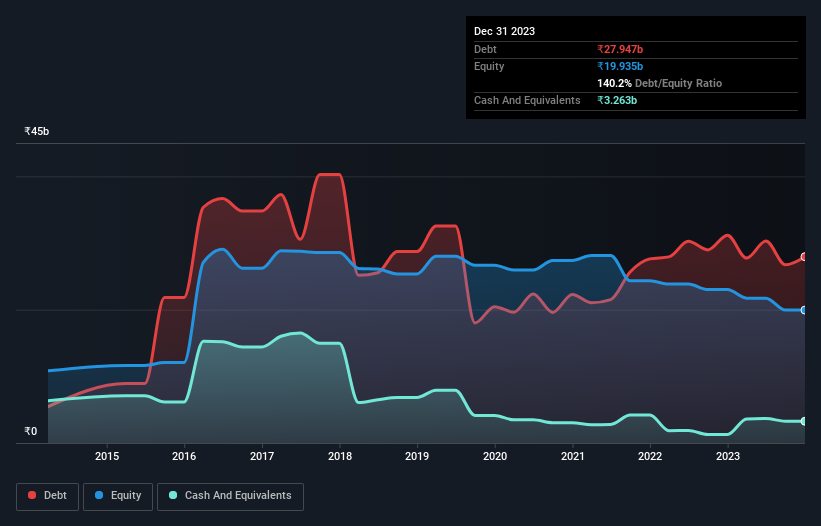Click the 2021 x-axis label
The width and height of the screenshot is (821, 526).
(x=573, y=456)
